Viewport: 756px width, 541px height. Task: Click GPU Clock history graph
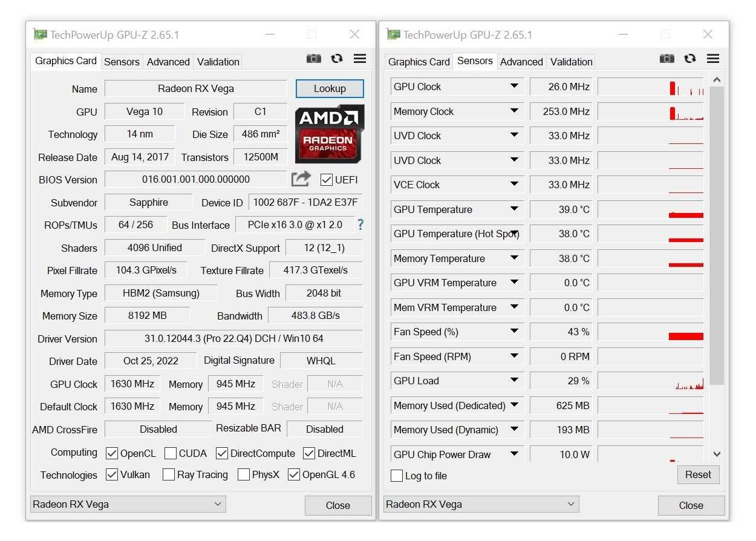coord(651,87)
